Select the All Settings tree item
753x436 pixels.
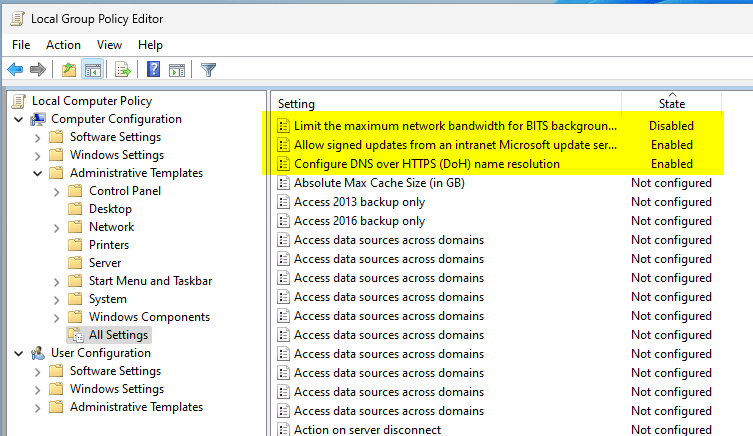(x=118, y=335)
